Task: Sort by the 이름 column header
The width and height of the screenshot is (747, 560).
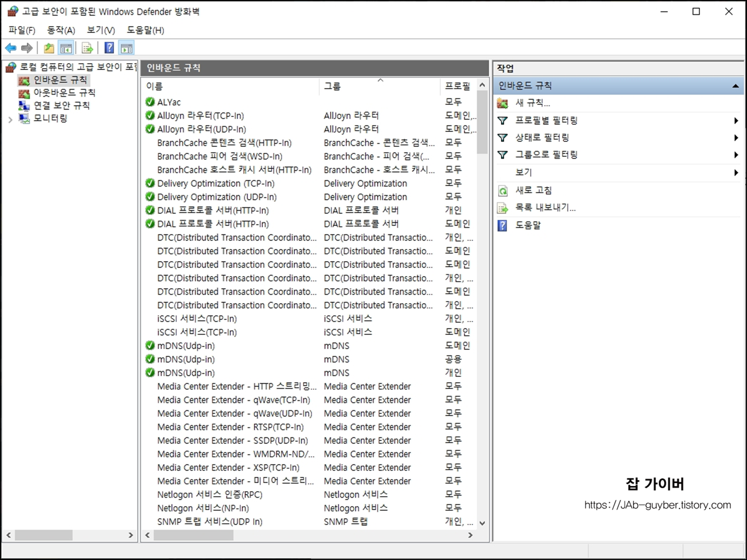Action: click(230, 86)
